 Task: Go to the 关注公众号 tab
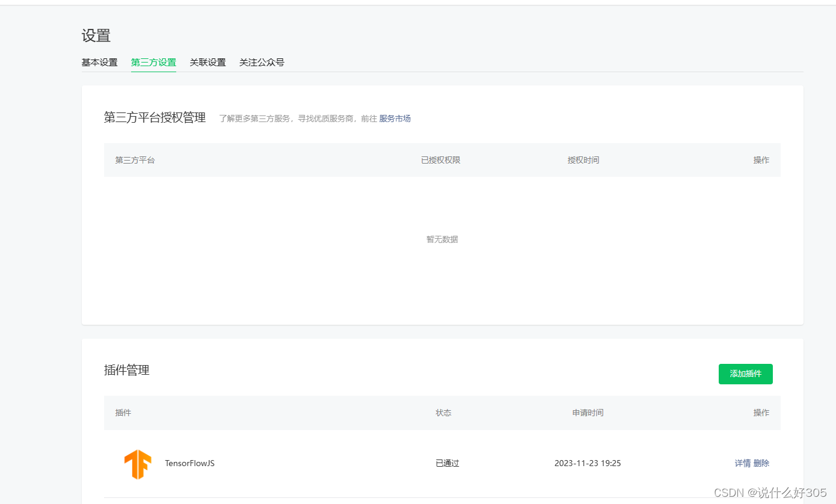click(x=262, y=62)
